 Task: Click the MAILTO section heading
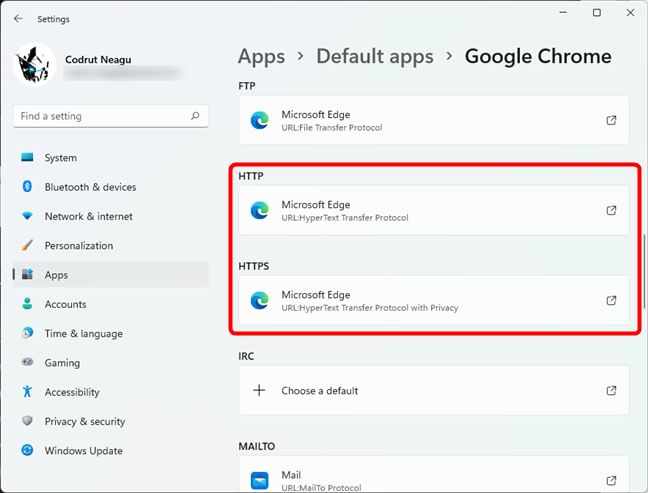click(x=257, y=446)
